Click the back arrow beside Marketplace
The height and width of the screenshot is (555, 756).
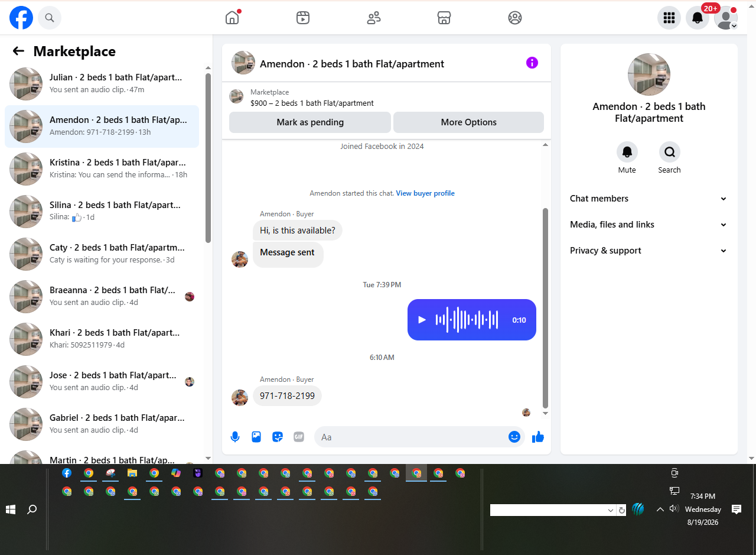tap(18, 51)
